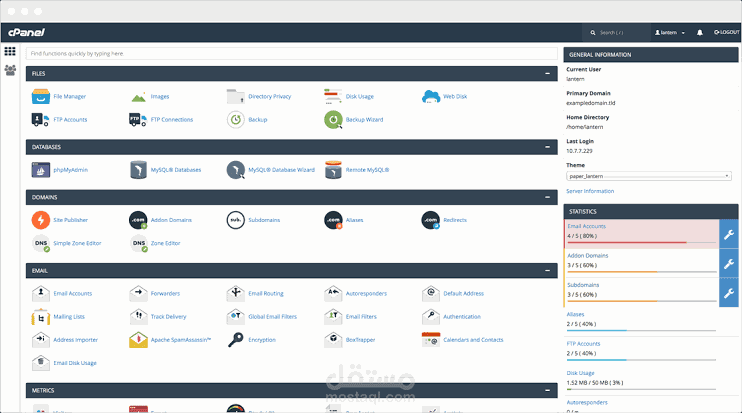Click wrench beside Subdomains statistic
Image resolution: width=742 pixels, height=413 pixels.
729,293
